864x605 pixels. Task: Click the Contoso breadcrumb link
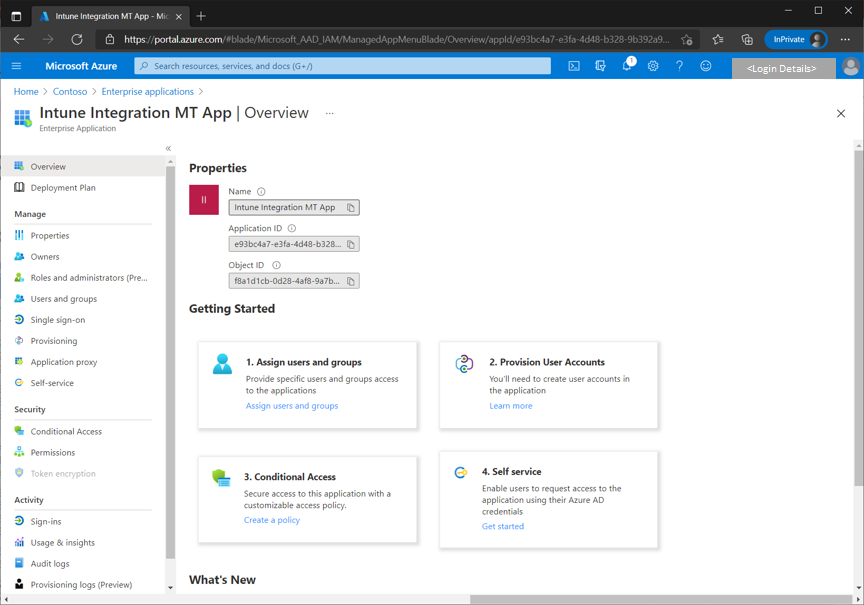pyautogui.click(x=70, y=91)
